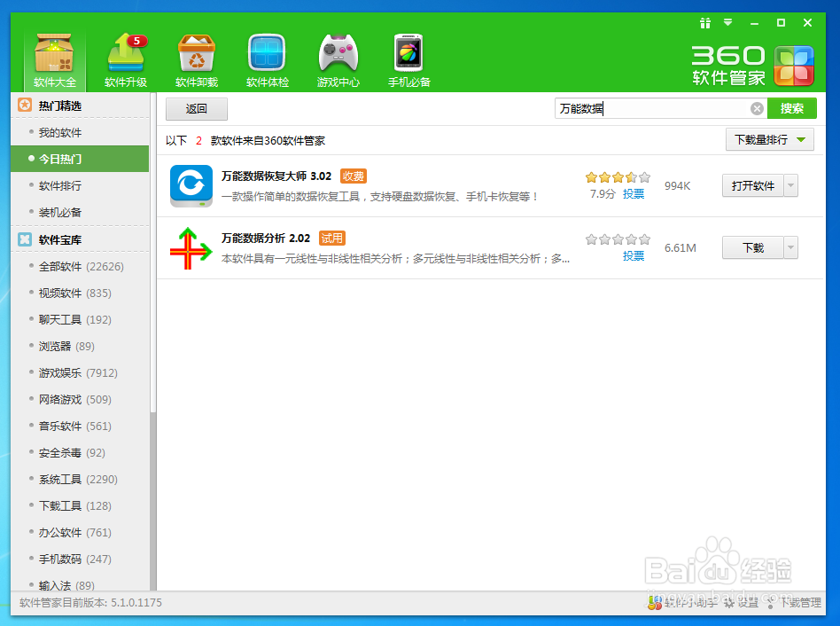This screenshot has height=626, width=840.
Task: Click the 6.61M size text
Action: [x=681, y=248]
